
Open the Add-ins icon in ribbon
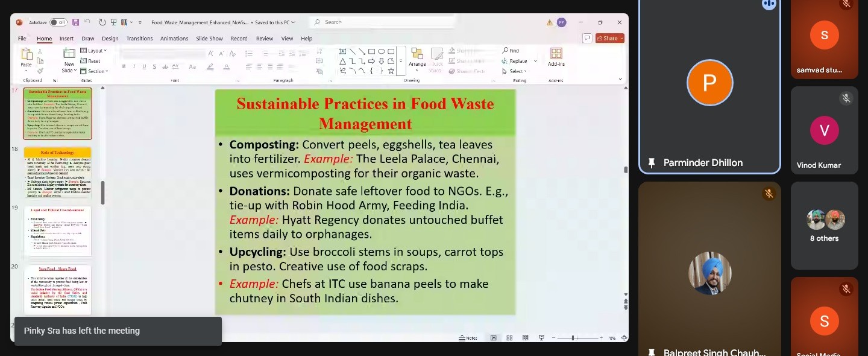556,55
